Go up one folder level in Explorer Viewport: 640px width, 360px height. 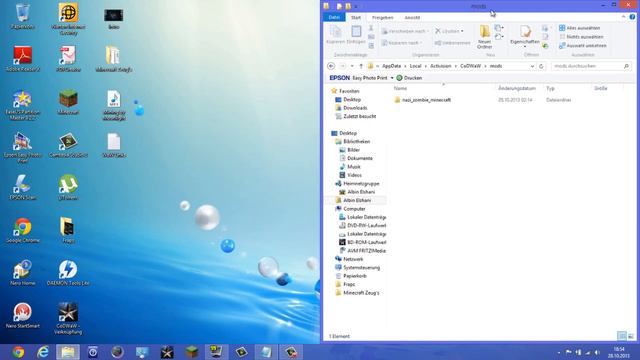tap(361, 66)
